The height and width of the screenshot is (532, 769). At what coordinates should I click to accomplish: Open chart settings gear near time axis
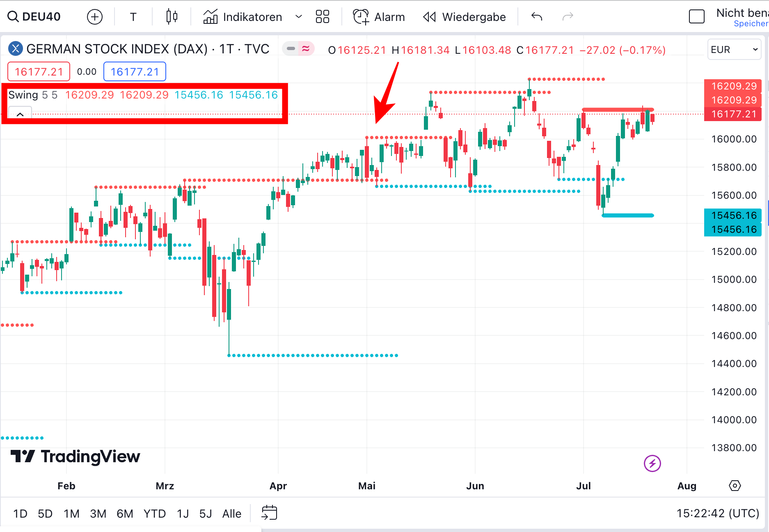click(x=735, y=486)
